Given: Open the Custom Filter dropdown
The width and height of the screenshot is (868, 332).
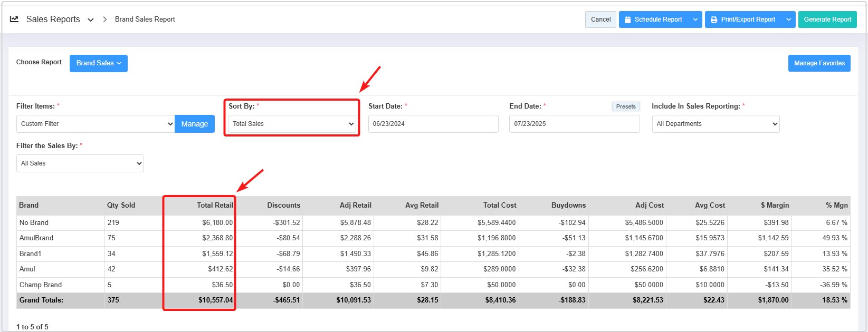Looking at the screenshot, I should [96, 124].
